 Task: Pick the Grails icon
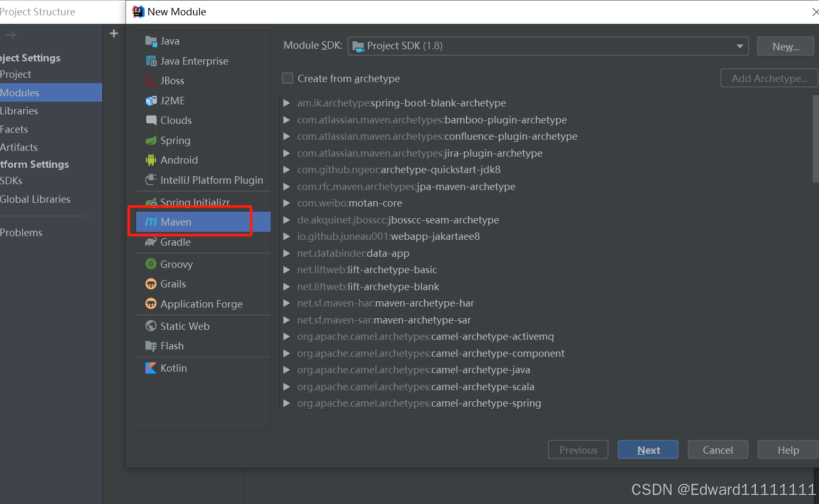(x=151, y=284)
